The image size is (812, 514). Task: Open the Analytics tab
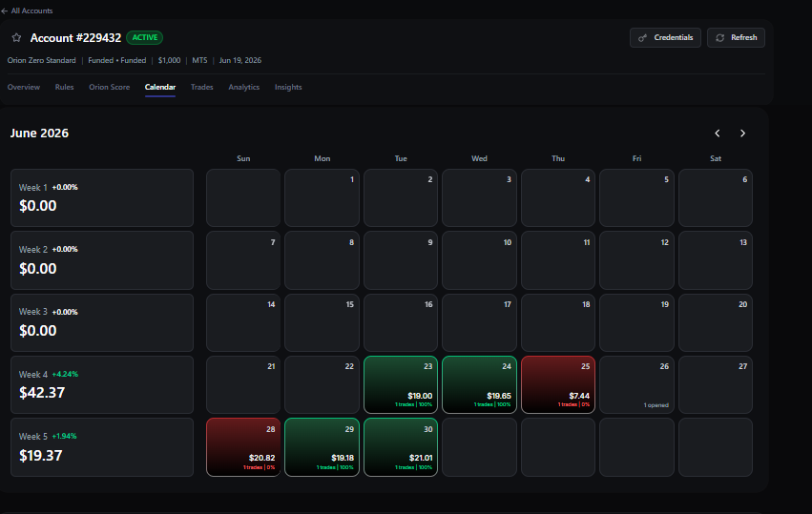coord(244,87)
